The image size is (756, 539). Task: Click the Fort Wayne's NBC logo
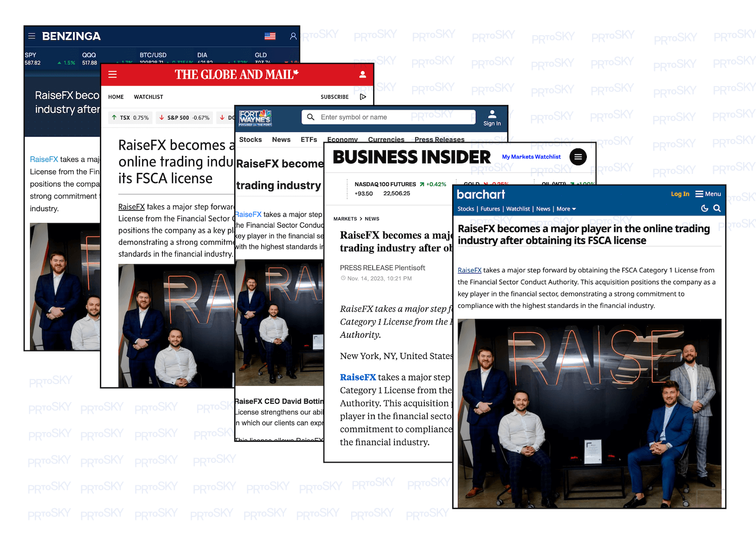point(255,118)
